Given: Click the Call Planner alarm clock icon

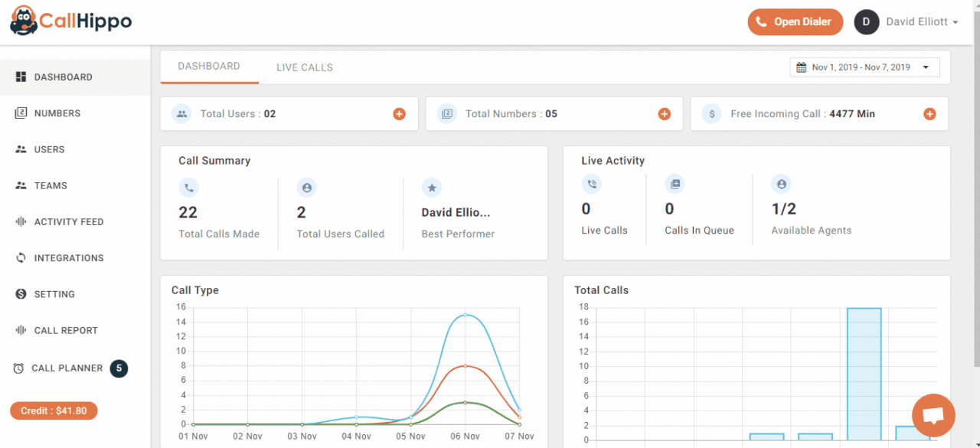Looking at the screenshot, I should (x=18, y=368).
